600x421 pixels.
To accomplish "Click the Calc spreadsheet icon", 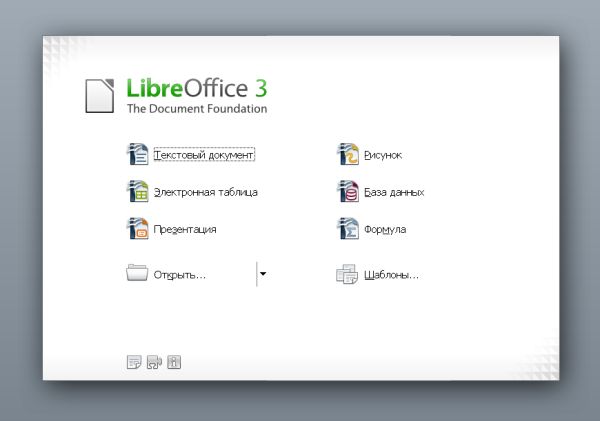I will pyautogui.click(x=137, y=191).
